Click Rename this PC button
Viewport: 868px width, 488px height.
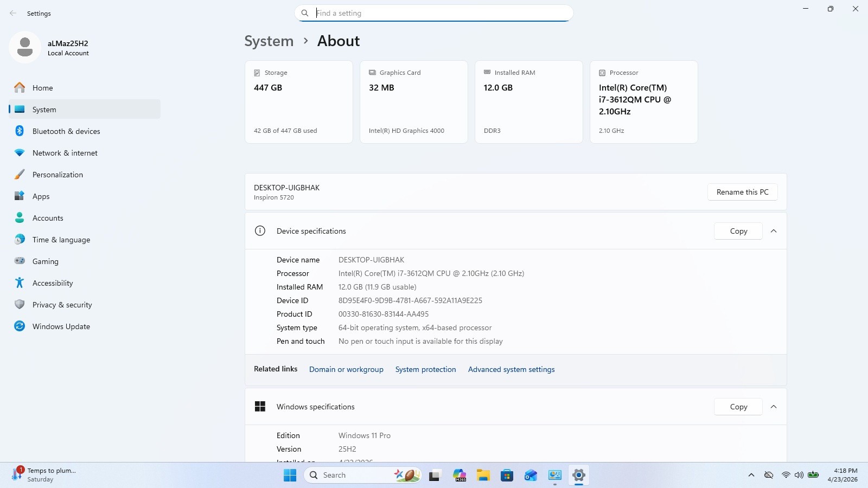742,192
